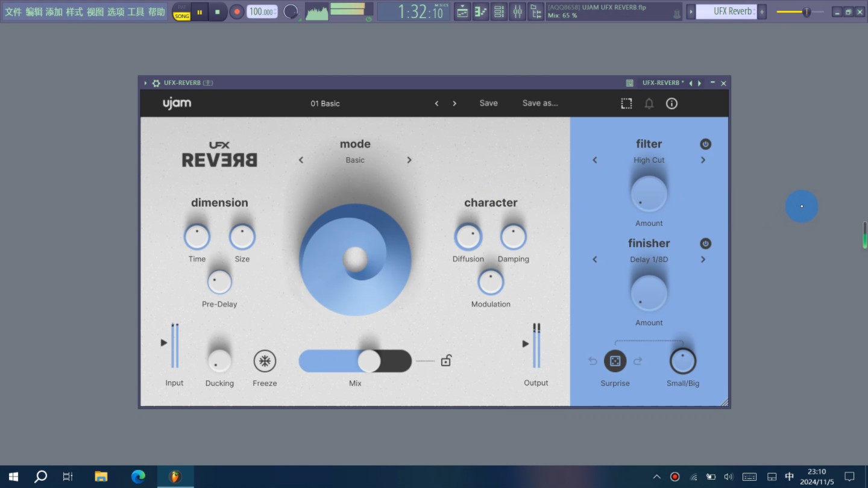The width and height of the screenshot is (868, 488).
Task: Open the channel rack view icon
Action: (498, 11)
